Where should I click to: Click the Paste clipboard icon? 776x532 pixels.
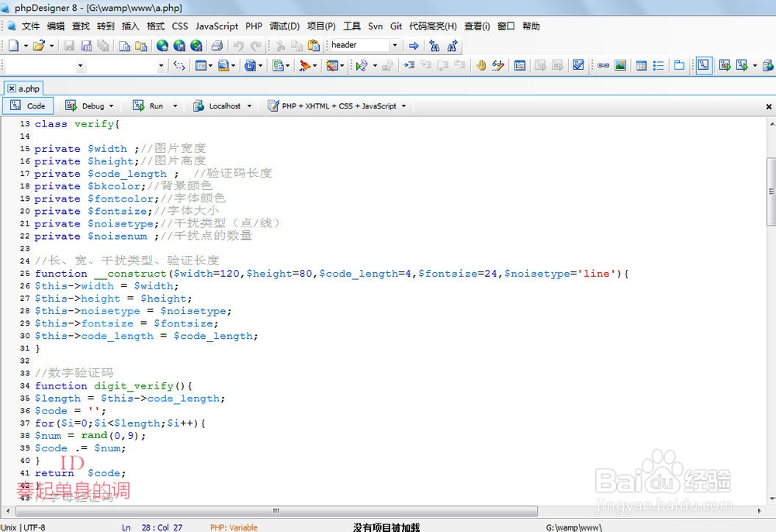coord(314,46)
